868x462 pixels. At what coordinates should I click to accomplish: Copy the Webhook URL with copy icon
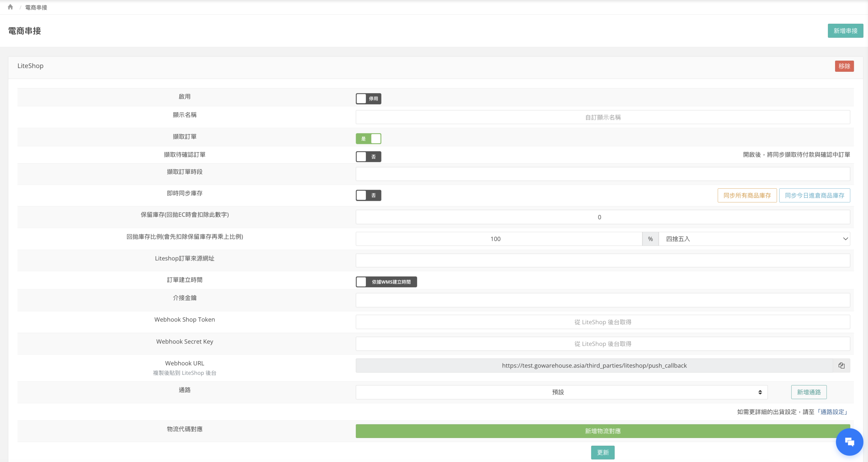tap(841, 365)
